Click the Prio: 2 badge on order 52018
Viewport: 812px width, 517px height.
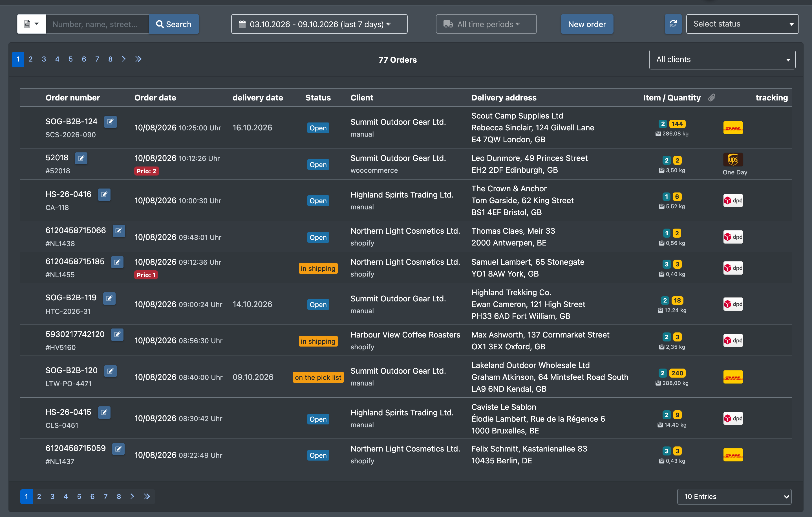(x=146, y=171)
